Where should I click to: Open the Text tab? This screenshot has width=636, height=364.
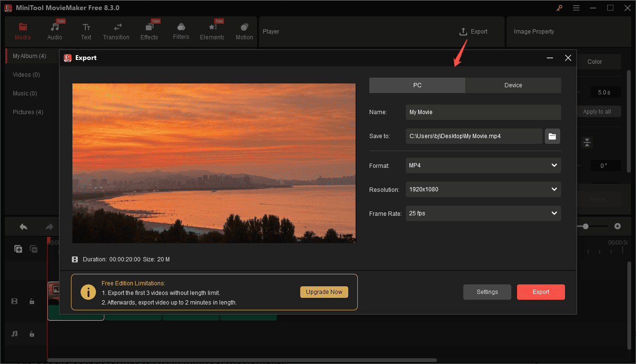tap(86, 31)
